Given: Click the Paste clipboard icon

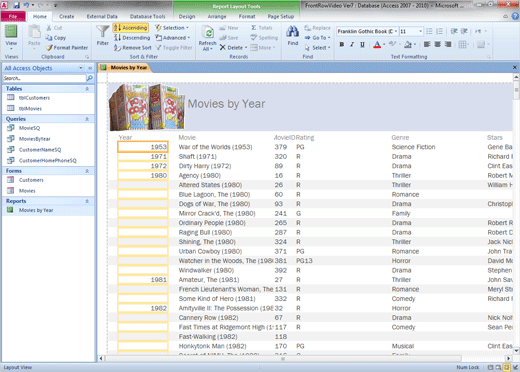Looking at the screenshot, I should (34, 32).
